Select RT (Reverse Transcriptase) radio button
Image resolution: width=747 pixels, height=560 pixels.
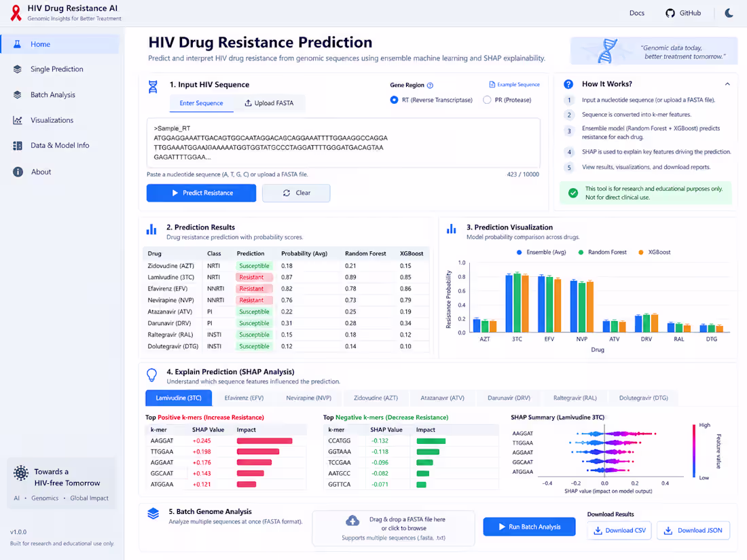tap(394, 100)
